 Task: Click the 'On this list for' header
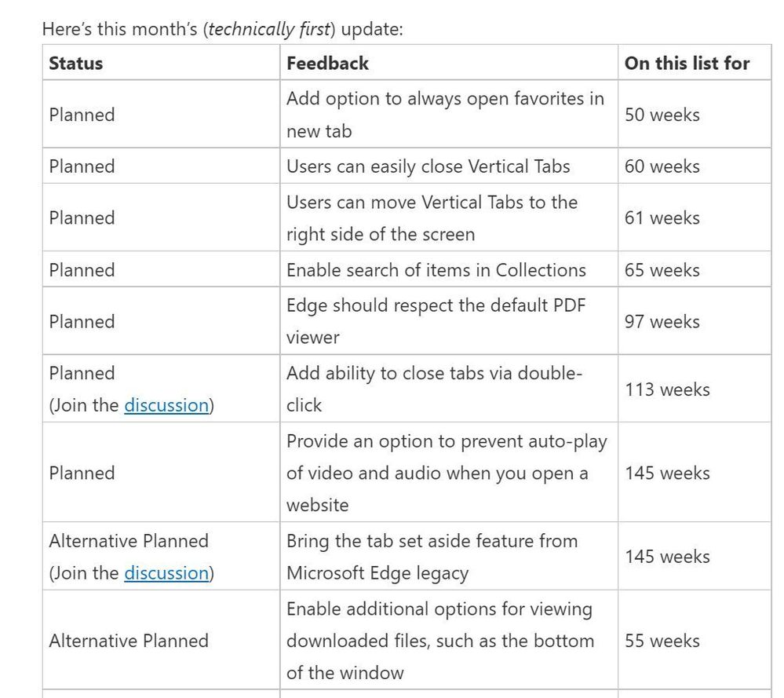(x=687, y=63)
